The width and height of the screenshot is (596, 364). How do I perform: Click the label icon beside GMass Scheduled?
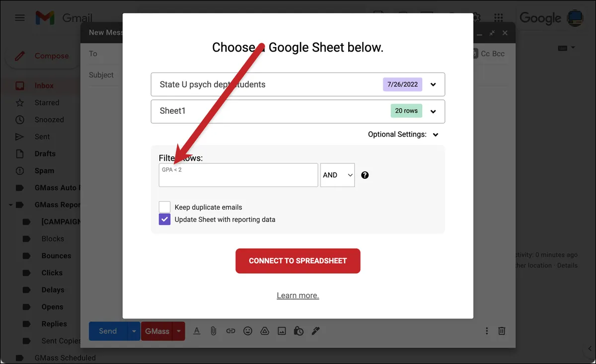[x=19, y=358]
